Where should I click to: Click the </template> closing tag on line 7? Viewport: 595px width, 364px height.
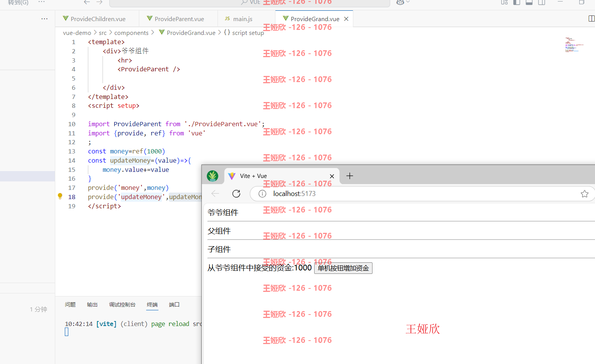108,97
